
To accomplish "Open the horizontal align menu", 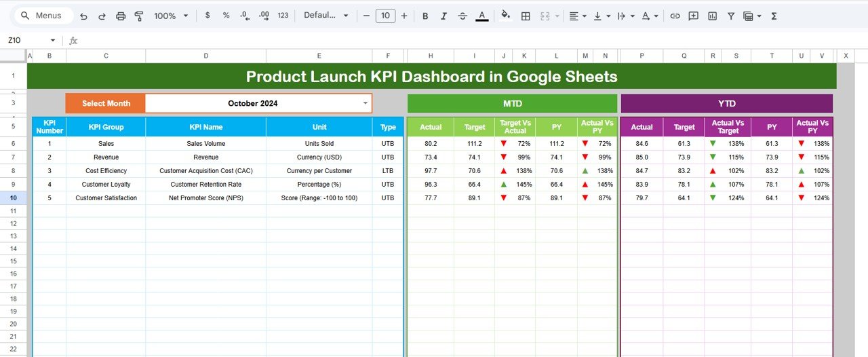I will [577, 16].
